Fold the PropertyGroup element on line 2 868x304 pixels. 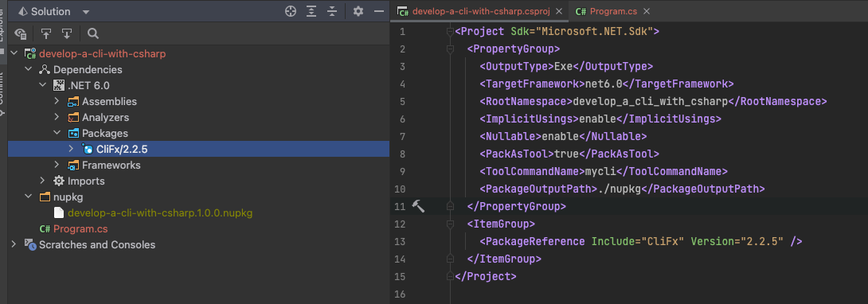(450, 49)
